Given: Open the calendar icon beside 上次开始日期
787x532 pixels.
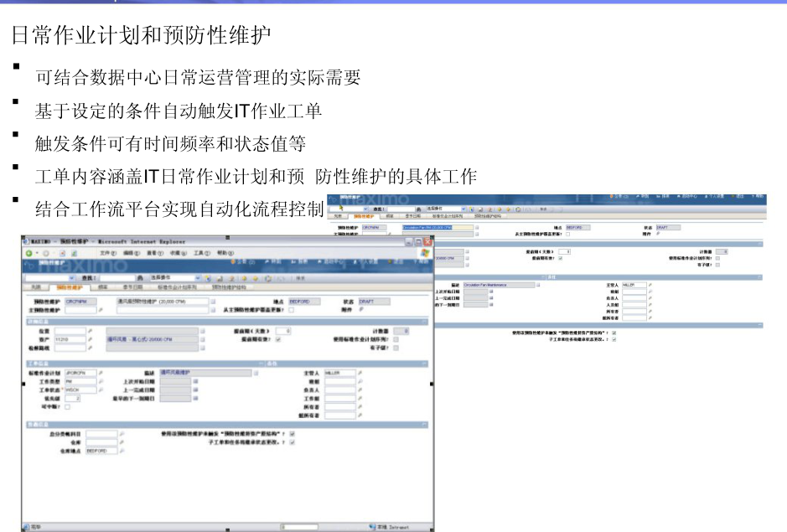Looking at the screenshot, I should 195,380.
